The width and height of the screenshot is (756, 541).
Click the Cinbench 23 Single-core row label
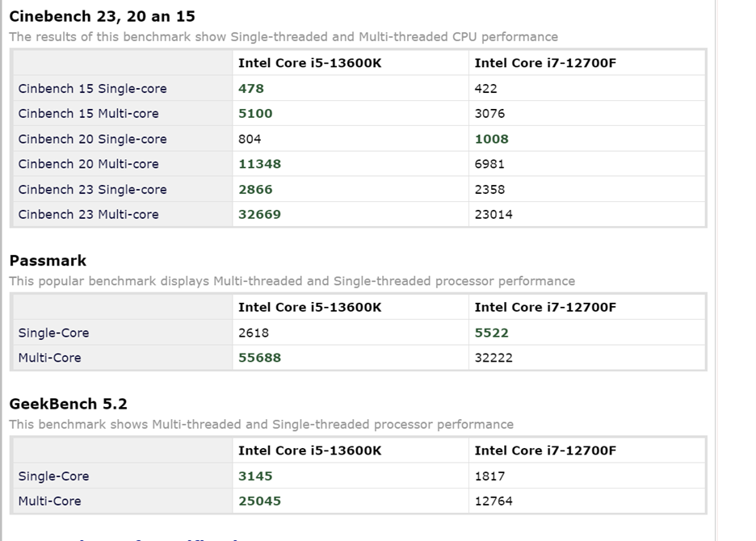tap(93, 190)
